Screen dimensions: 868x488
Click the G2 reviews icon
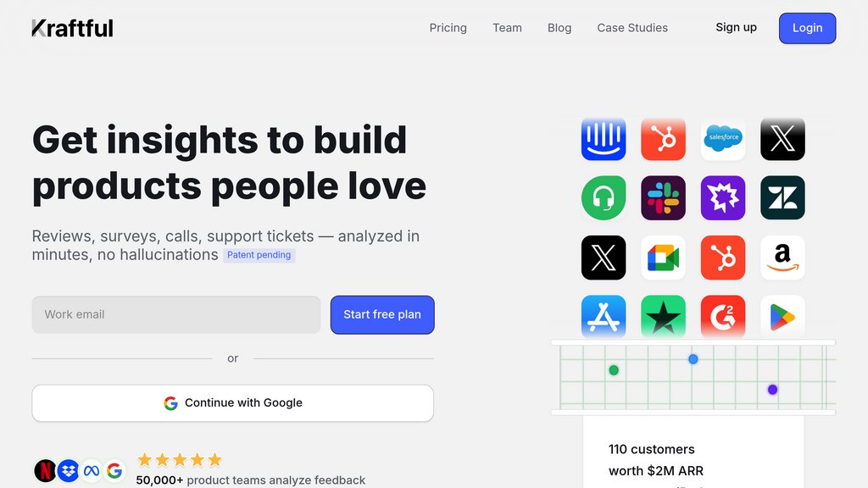[x=723, y=316]
